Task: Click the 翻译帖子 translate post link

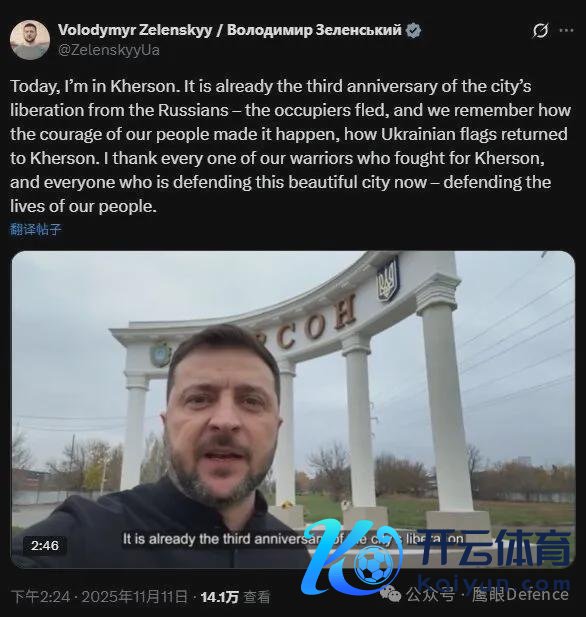Action: 36,229
